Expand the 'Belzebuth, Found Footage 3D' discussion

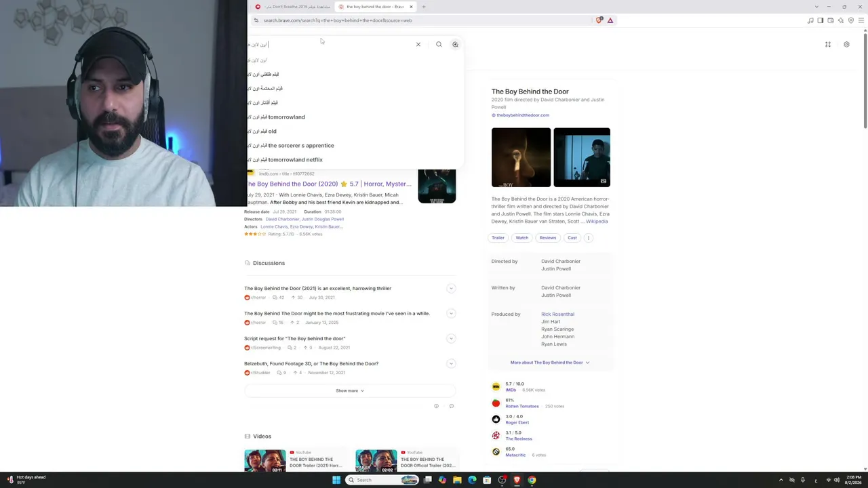click(x=451, y=364)
